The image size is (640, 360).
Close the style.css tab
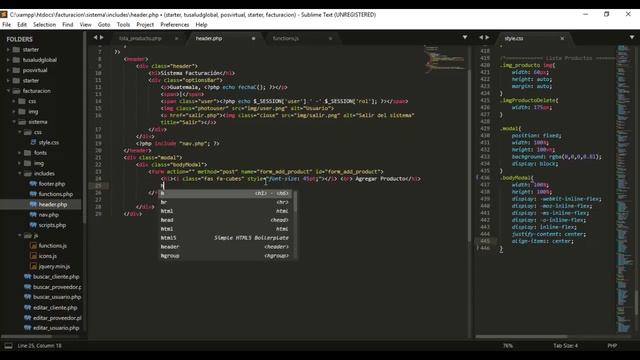click(x=562, y=38)
